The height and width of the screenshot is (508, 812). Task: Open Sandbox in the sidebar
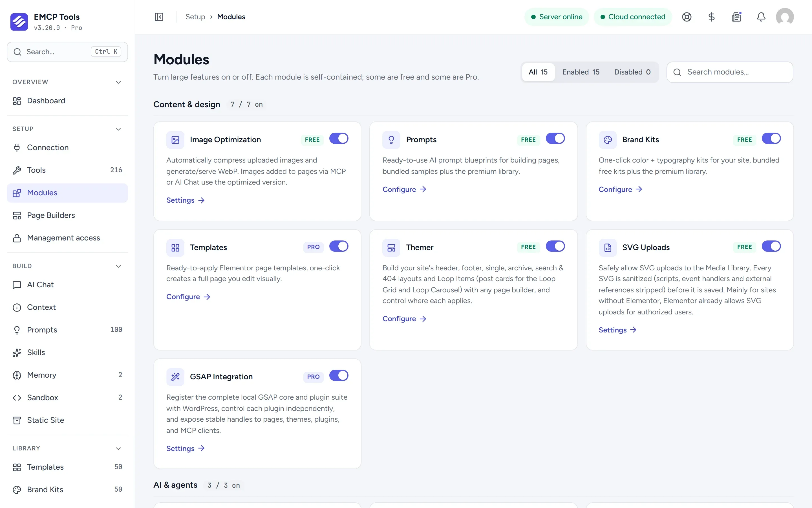point(67,397)
